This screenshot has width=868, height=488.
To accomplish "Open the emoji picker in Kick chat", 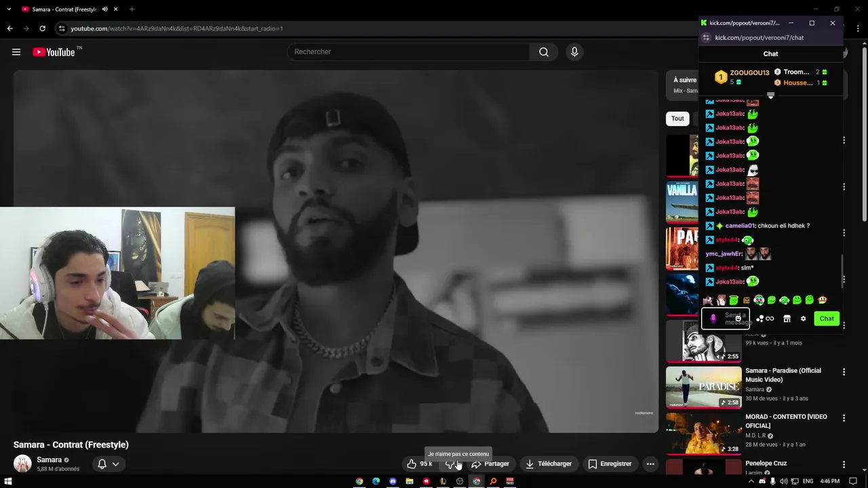I will (x=738, y=319).
